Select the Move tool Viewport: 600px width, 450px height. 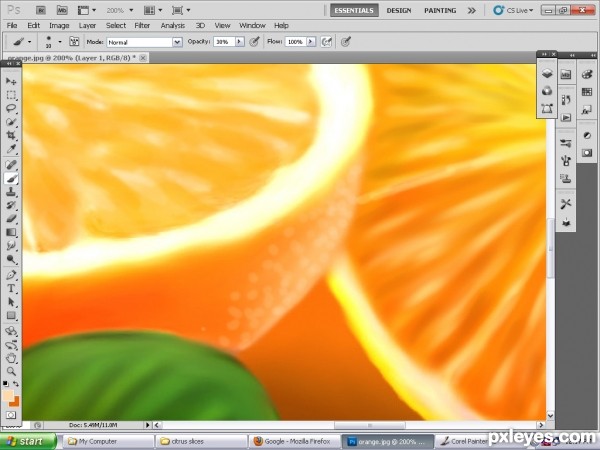(x=11, y=81)
